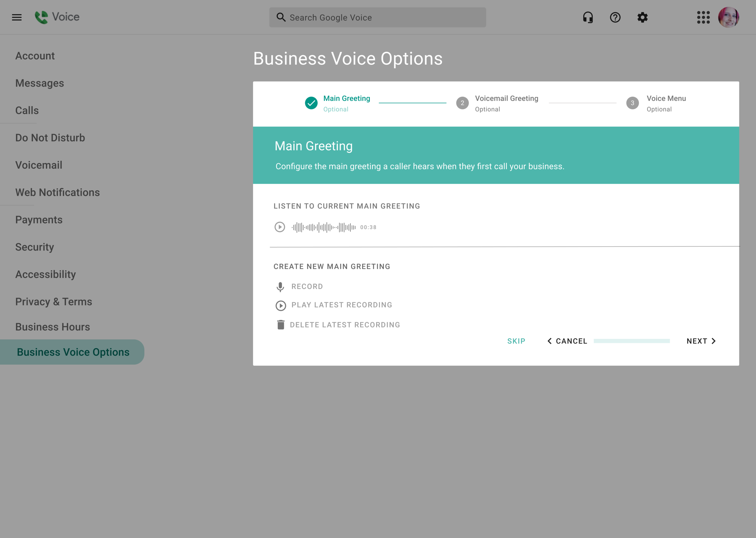Go to step 2 Voicemail Greeting
This screenshot has width=756, height=538.
[x=462, y=103]
